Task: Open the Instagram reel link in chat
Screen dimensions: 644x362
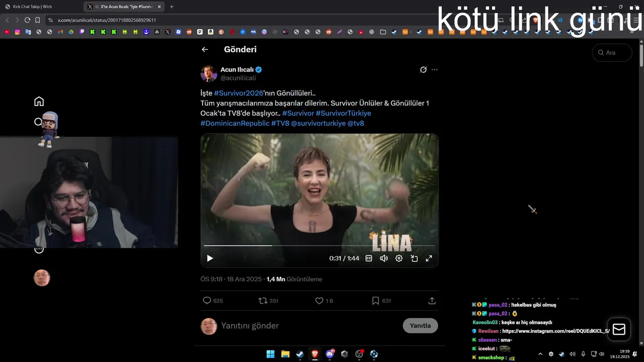Action: coord(556,331)
